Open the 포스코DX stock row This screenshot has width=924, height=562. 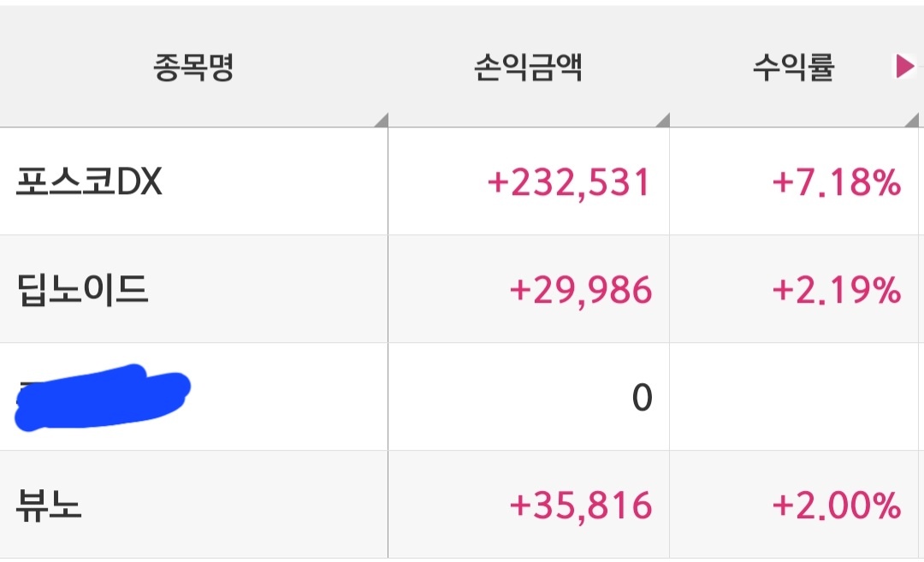[x=459, y=181]
